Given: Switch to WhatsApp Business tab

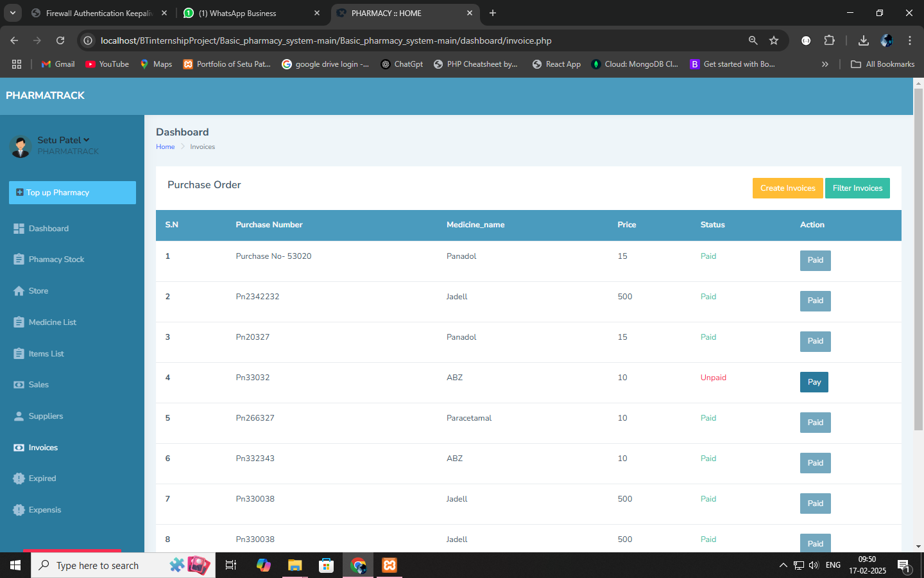Looking at the screenshot, I should [252, 13].
